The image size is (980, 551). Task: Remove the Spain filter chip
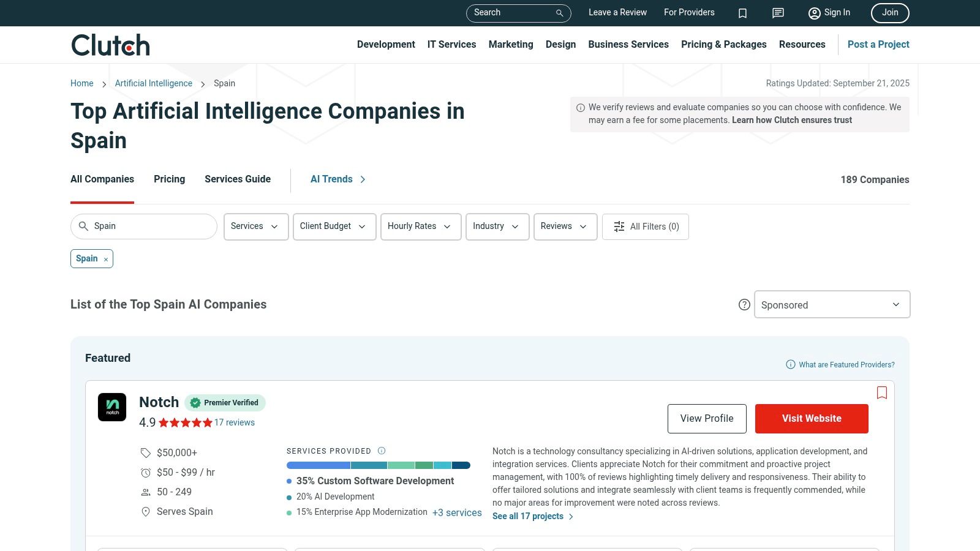coord(106,260)
